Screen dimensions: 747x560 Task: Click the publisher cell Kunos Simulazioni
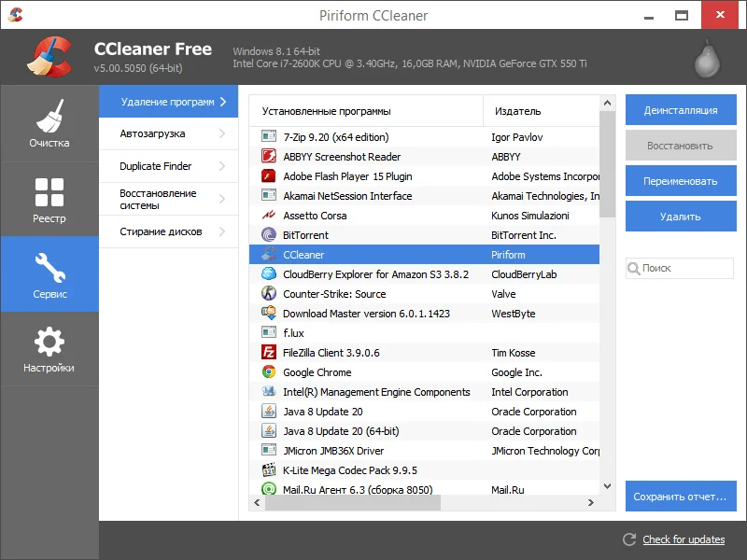(530, 216)
